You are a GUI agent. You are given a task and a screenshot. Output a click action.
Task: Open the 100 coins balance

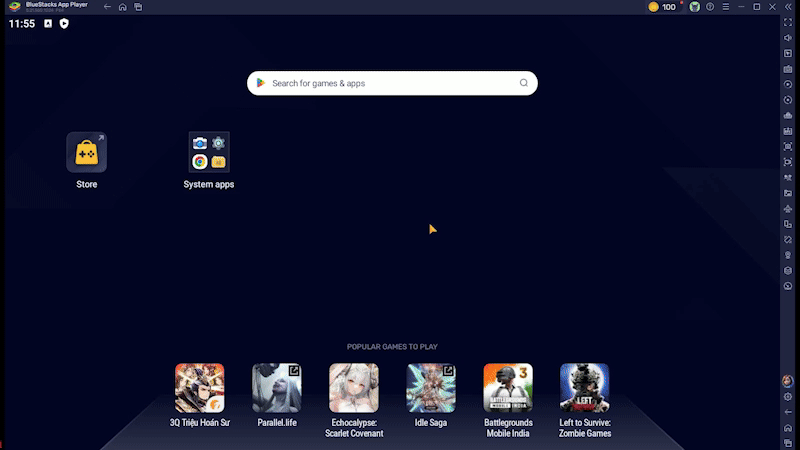662,7
